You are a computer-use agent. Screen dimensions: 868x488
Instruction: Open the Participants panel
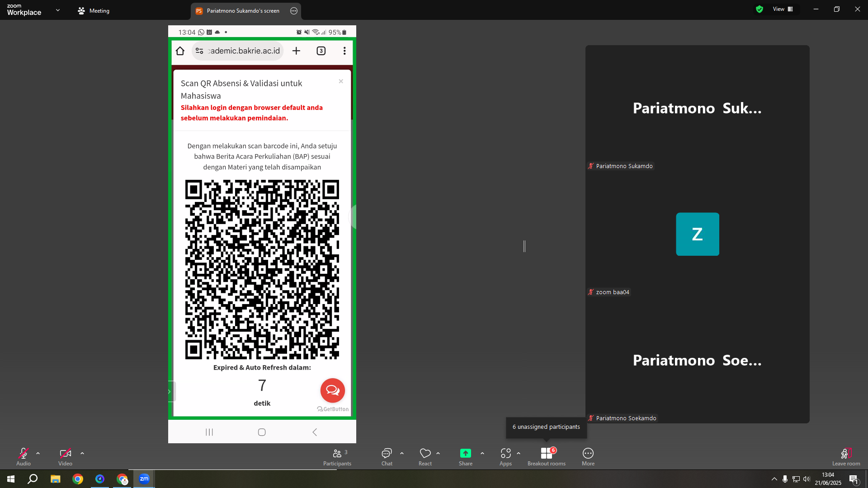click(x=337, y=456)
